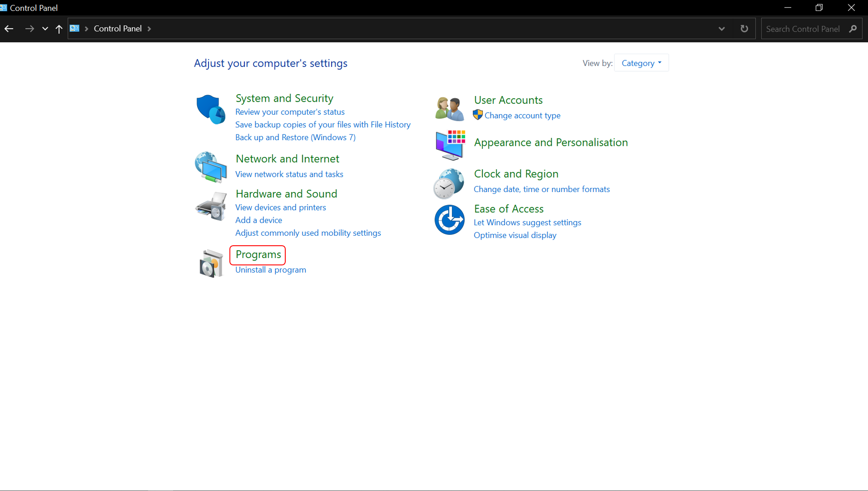Click View network status and tasks
The width and height of the screenshot is (868, 491).
click(289, 174)
